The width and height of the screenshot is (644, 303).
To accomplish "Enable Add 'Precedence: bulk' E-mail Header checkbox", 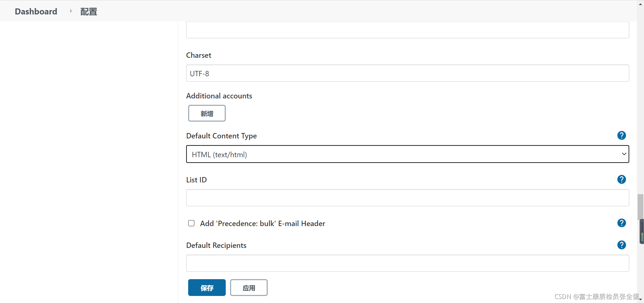I will 191,223.
